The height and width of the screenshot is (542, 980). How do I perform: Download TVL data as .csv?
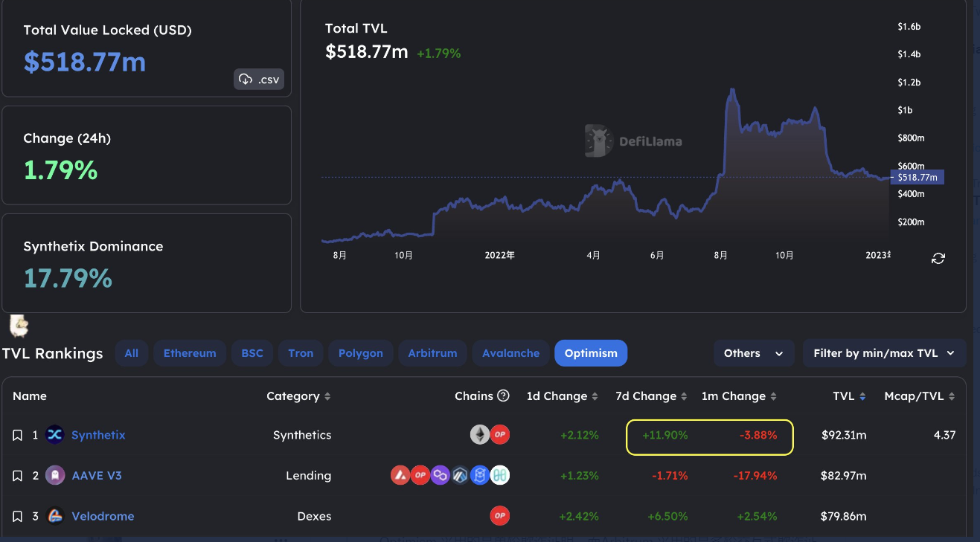[x=259, y=80]
